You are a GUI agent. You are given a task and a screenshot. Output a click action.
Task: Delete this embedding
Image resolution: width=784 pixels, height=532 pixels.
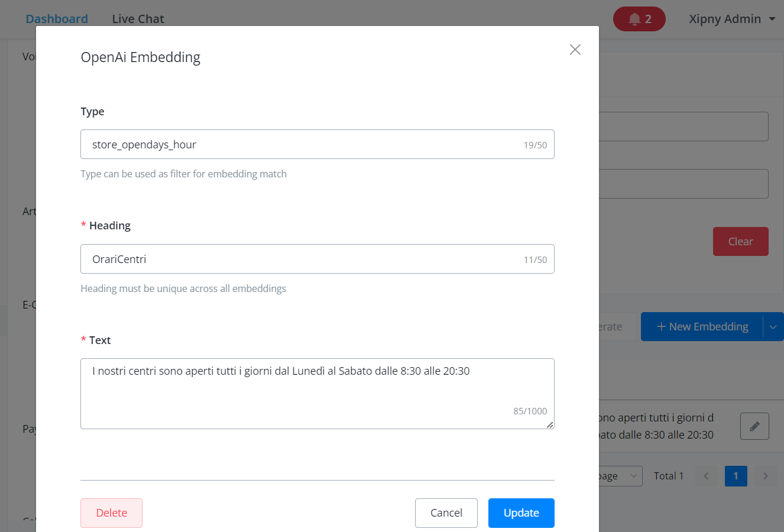click(112, 513)
